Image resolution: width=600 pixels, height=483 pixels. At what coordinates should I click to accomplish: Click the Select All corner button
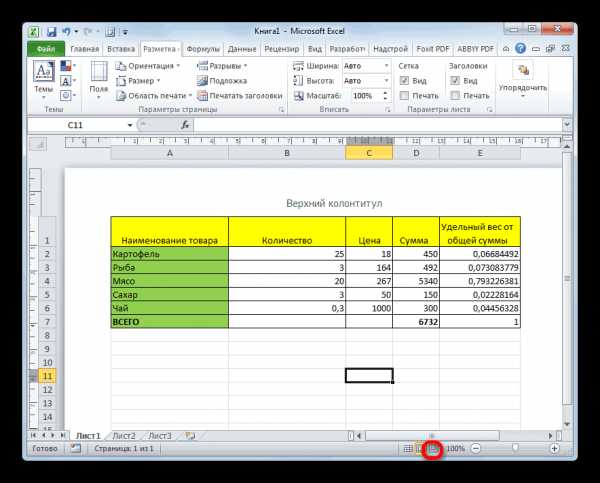coord(38,144)
